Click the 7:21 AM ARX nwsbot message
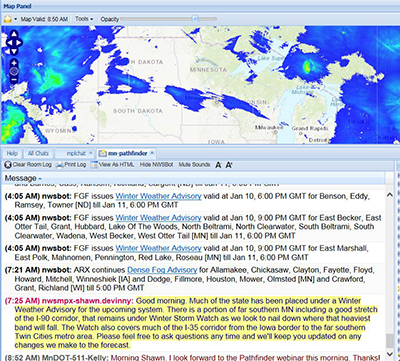The width and height of the screenshot is (400, 361). (193, 279)
